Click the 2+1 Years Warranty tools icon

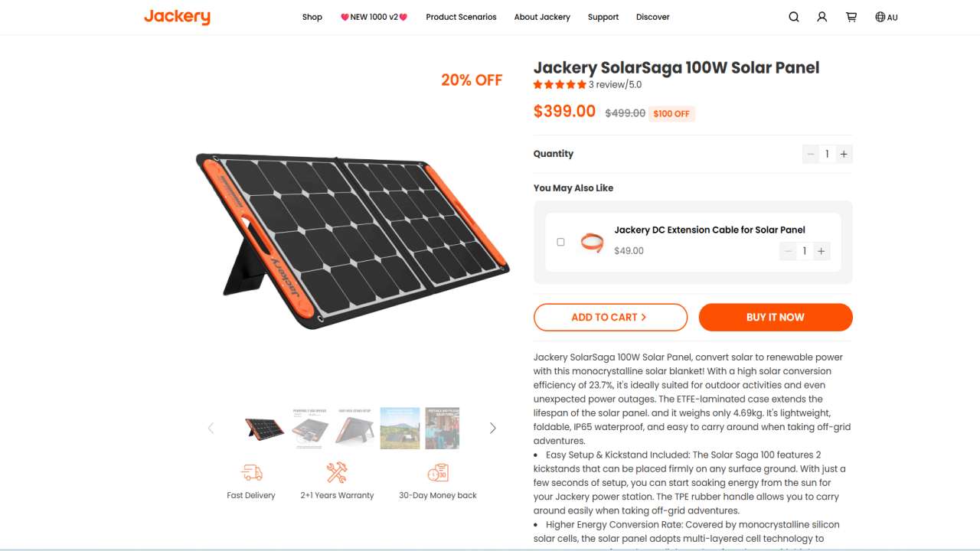coord(336,472)
